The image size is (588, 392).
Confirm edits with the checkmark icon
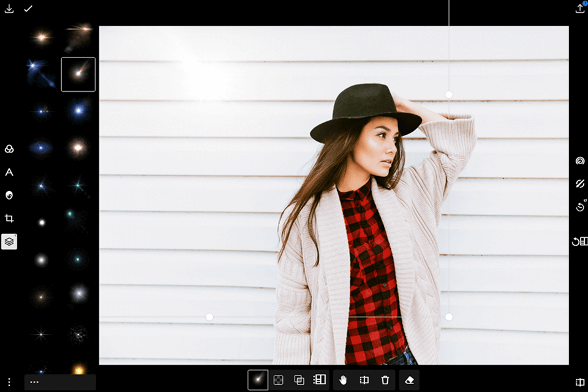pos(28,9)
